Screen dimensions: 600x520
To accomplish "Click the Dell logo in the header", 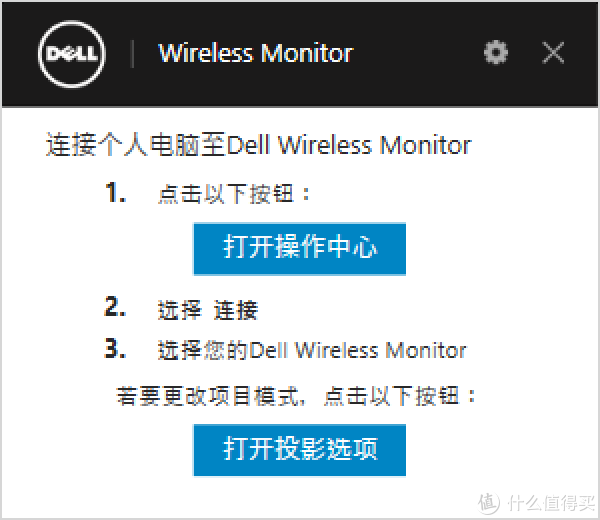I will click(72, 54).
